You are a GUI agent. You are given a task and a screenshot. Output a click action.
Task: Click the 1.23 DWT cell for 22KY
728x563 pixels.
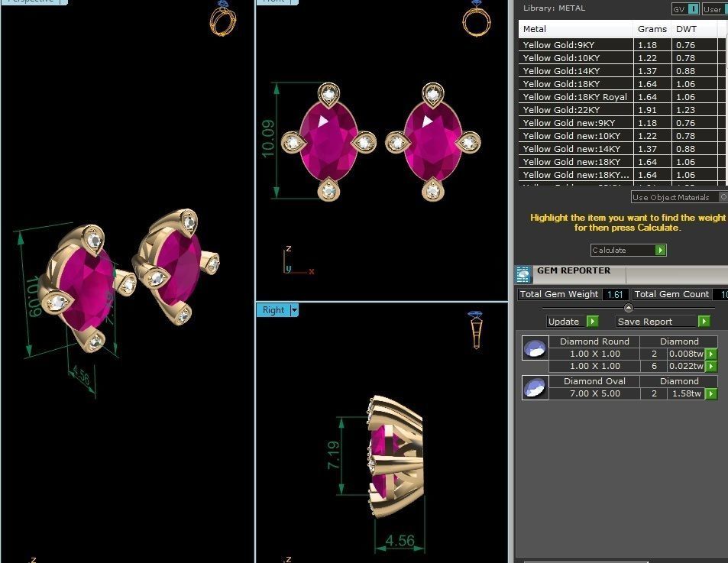694,110
